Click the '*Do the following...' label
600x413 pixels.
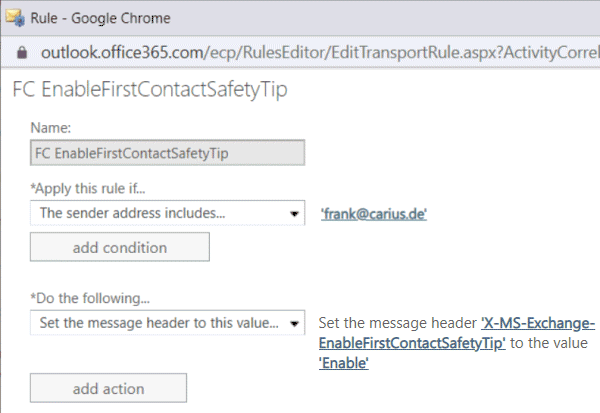90,298
